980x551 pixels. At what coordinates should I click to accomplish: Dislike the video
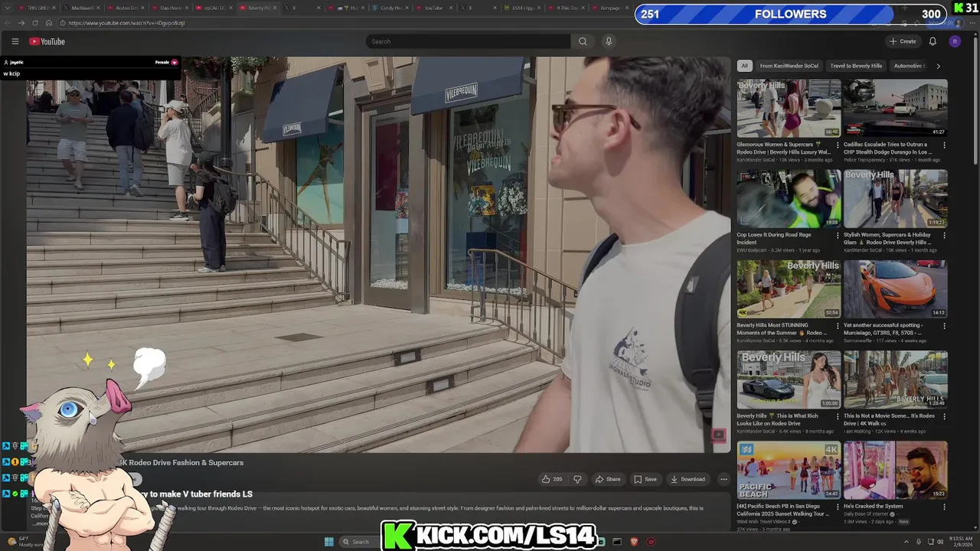(577, 479)
